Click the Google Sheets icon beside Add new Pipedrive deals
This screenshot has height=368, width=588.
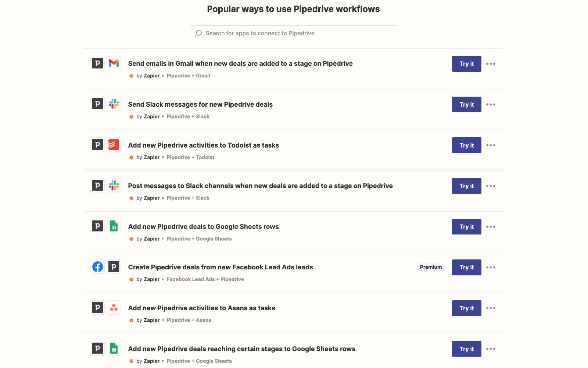(x=114, y=226)
